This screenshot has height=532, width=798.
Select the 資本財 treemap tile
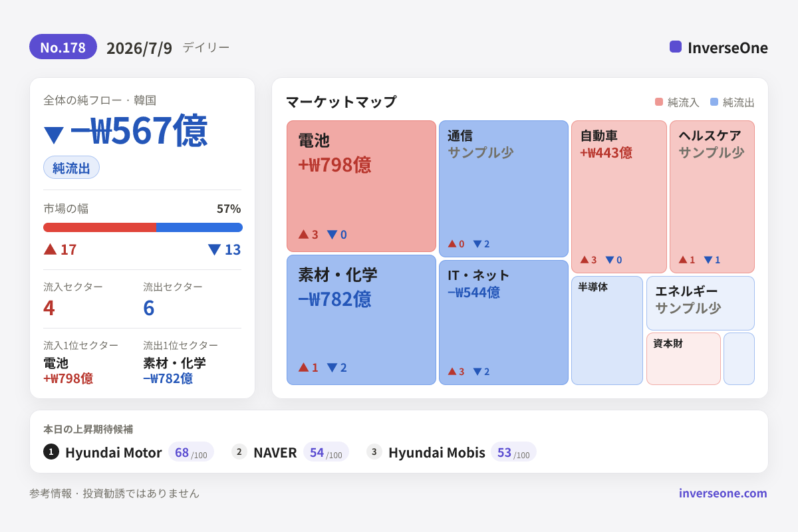coord(684,358)
